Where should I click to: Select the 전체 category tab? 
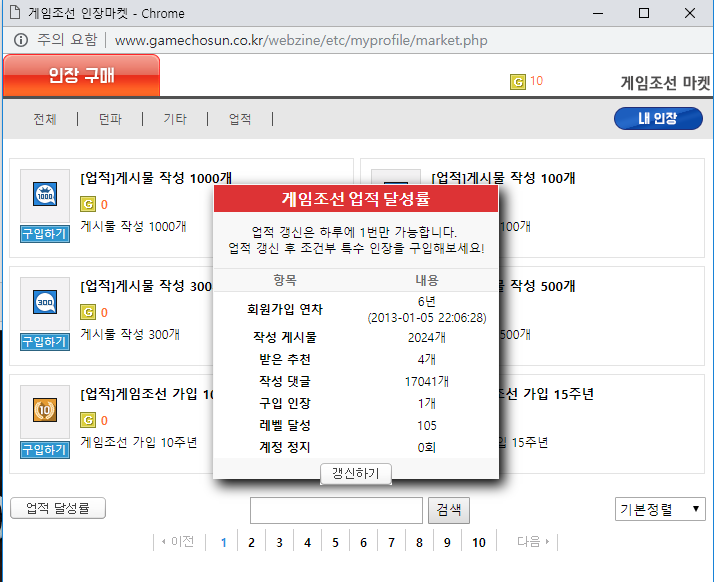point(44,119)
